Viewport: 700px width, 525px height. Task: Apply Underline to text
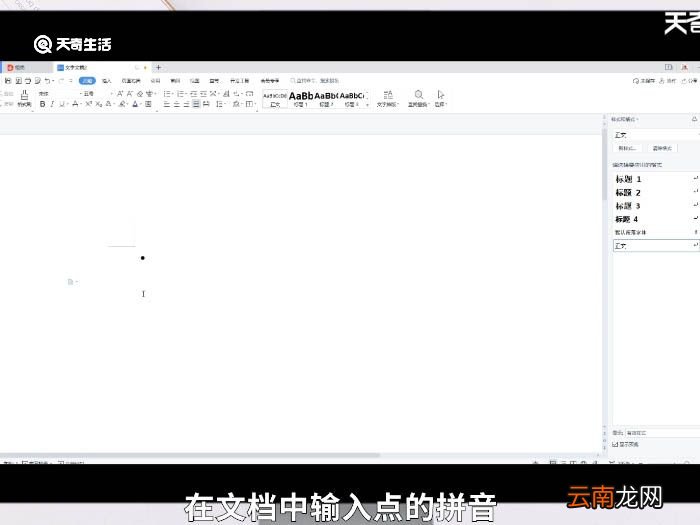tap(62, 104)
